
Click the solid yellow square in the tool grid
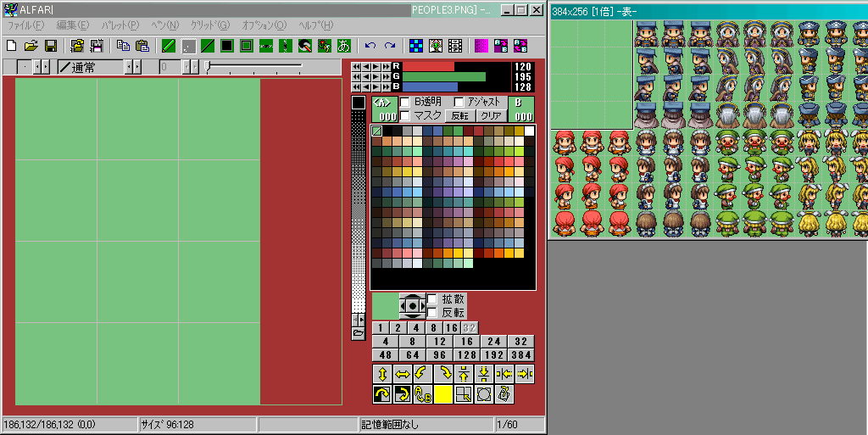click(x=443, y=394)
